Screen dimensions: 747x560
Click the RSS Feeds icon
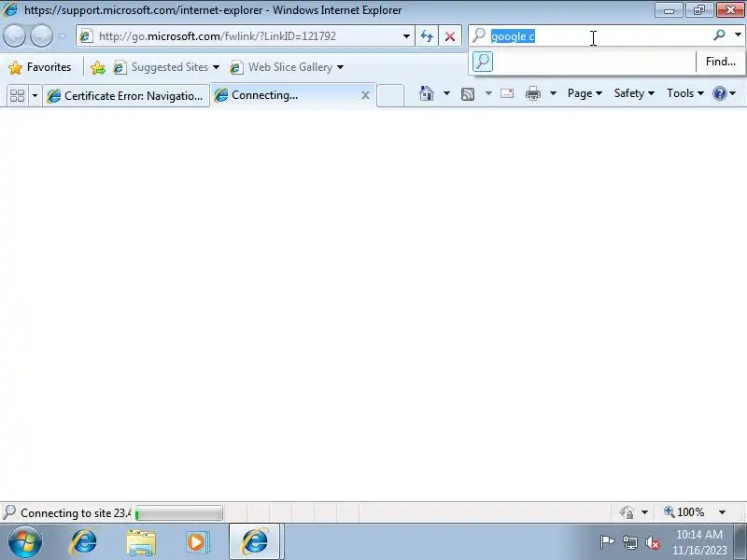(468, 94)
